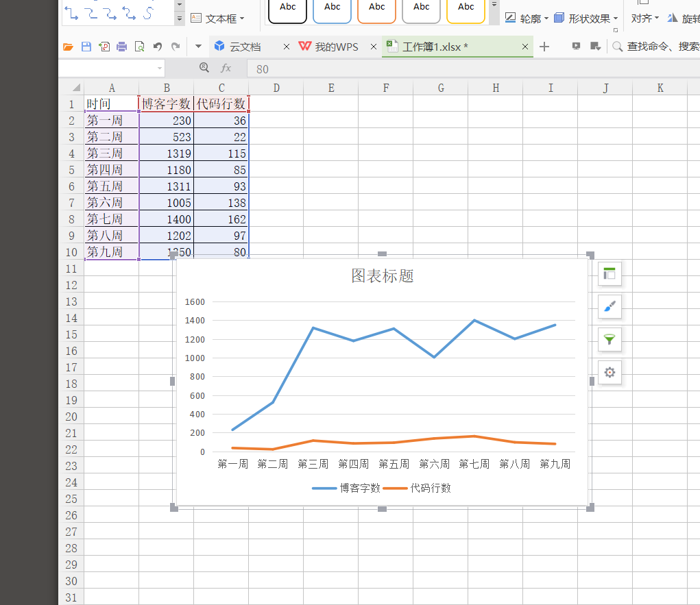The height and width of the screenshot is (605, 700).
Task: Select the chart title 图表标题
Action: (x=383, y=275)
